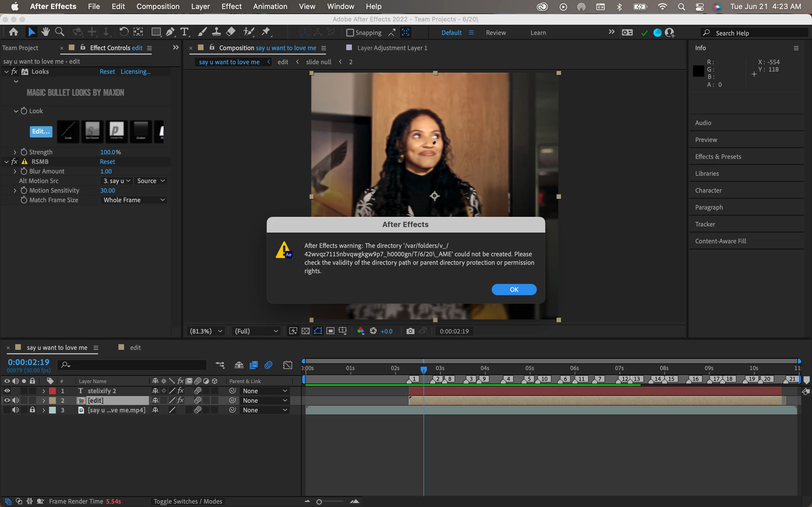Image resolution: width=812 pixels, height=507 pixels.
Task: Click the Take Snapshot camera icon
Action: click(410, 331)
